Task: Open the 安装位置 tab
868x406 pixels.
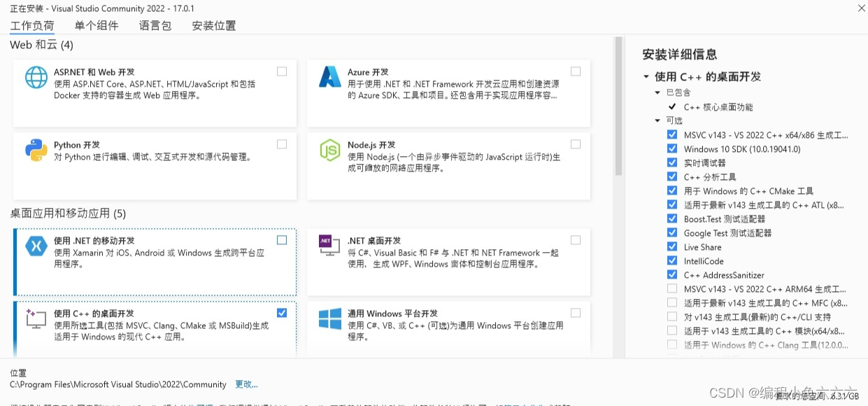Action: pyautogui.click(x=214, y=25)
